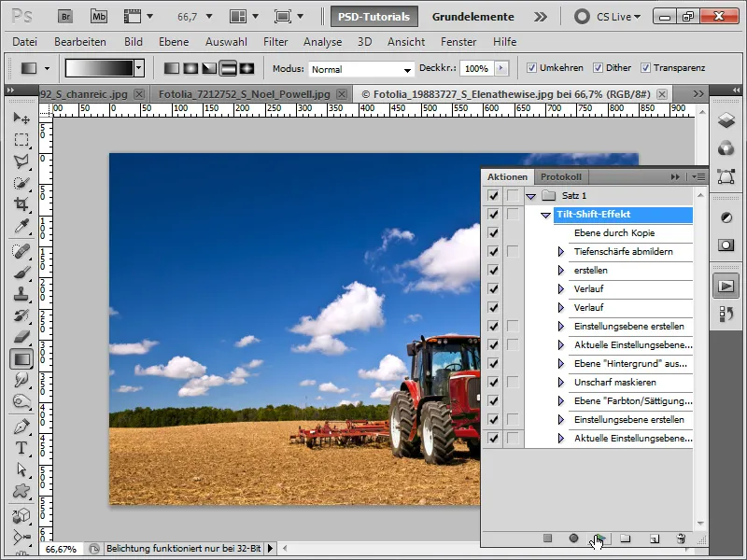Screen dimensions: 747x560
Task: Select the Type tool
Action: click(21, 448)
